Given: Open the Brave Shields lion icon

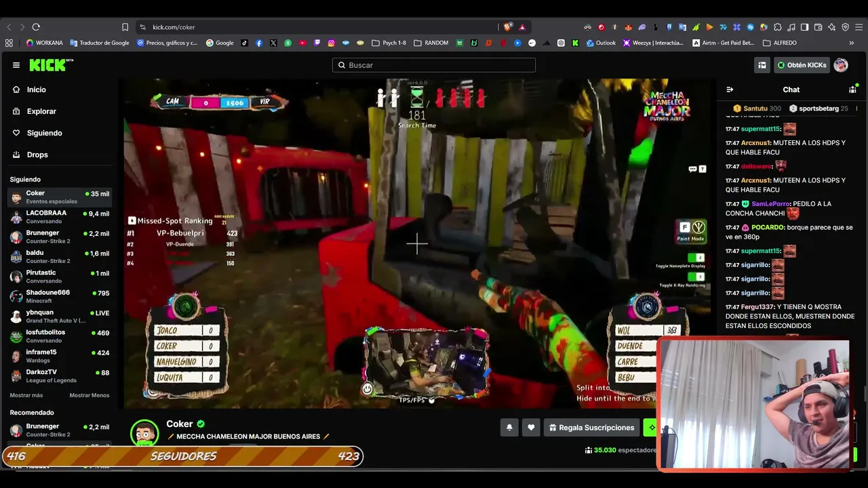Looking at the screenshot, I should pos(508,27).
